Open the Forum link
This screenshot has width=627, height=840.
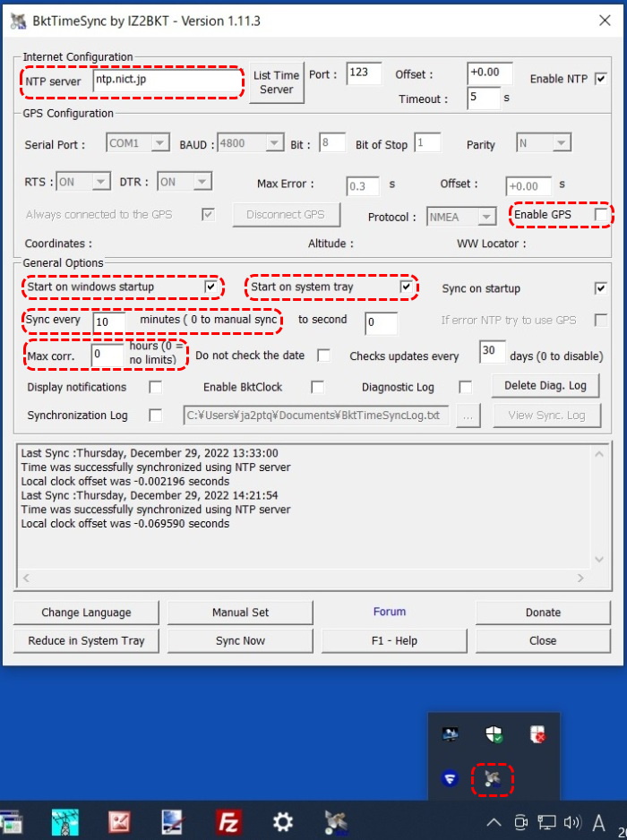[390, 612]
